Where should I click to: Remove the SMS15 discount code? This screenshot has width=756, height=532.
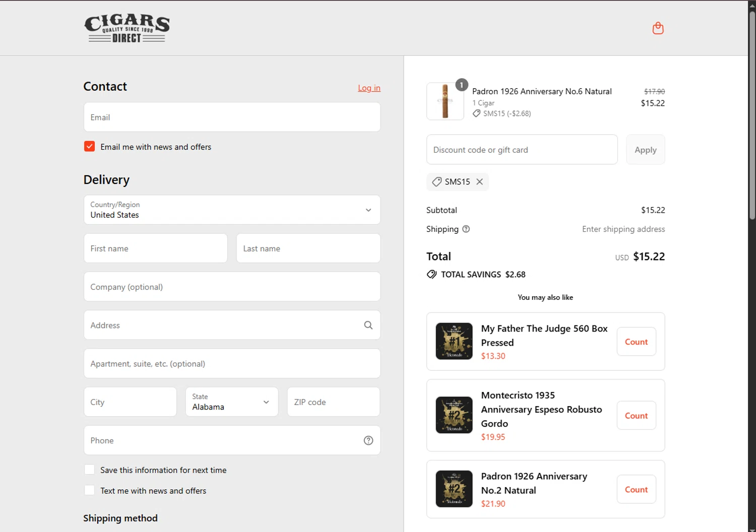point(480,182)
